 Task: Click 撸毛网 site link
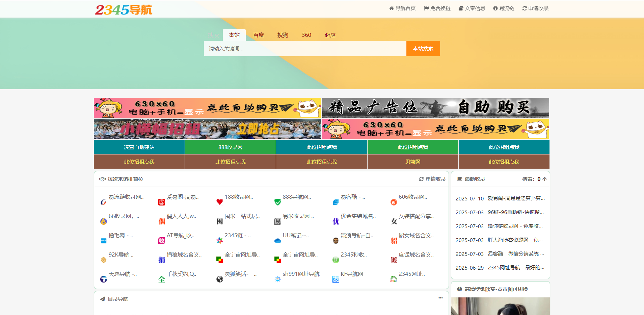click(x=120, y=236)
